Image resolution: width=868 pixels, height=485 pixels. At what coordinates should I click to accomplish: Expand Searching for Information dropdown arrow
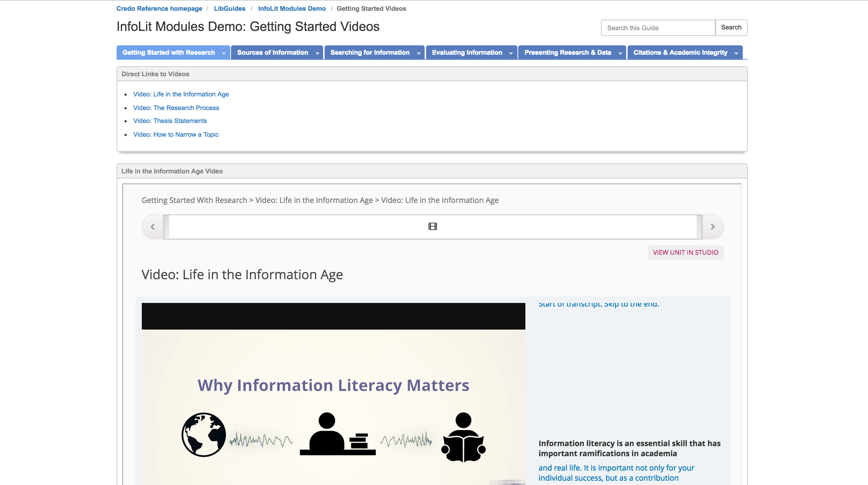(419, 53)
